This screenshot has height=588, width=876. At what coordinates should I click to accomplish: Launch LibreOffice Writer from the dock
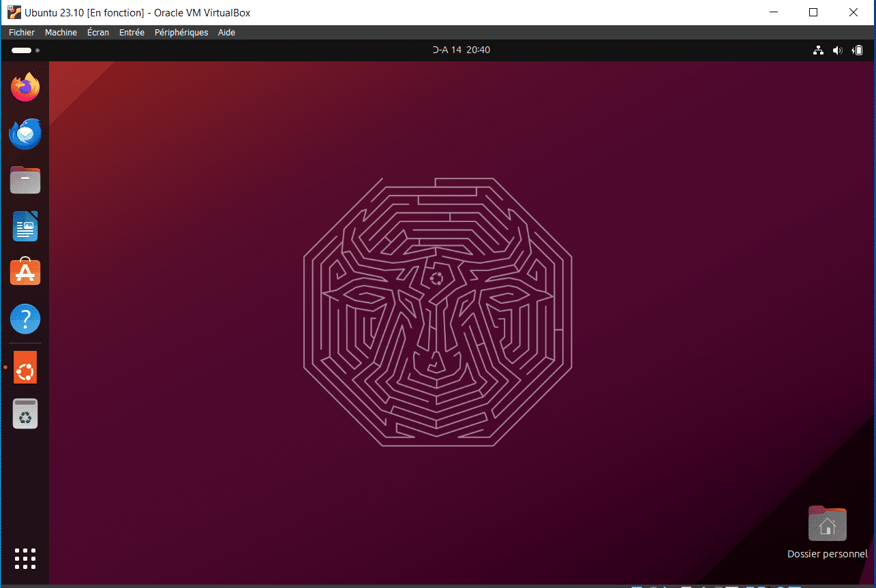(25, 226)
